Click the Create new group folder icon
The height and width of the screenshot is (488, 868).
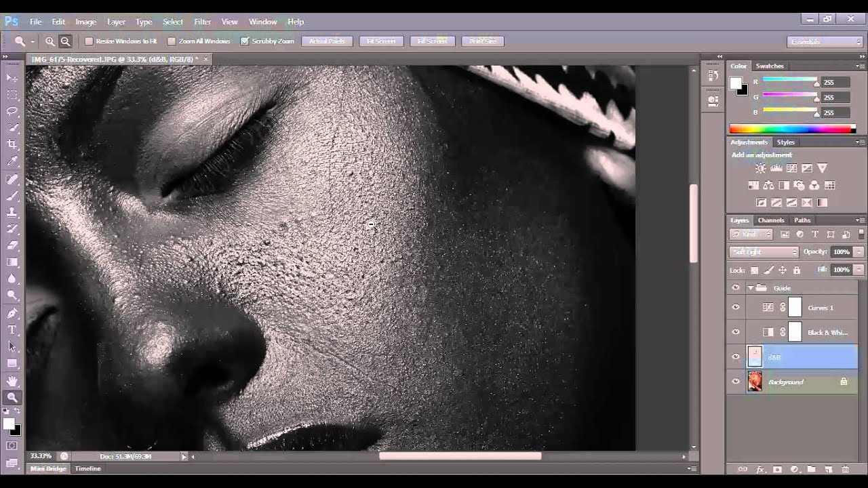tap(811, 469)
